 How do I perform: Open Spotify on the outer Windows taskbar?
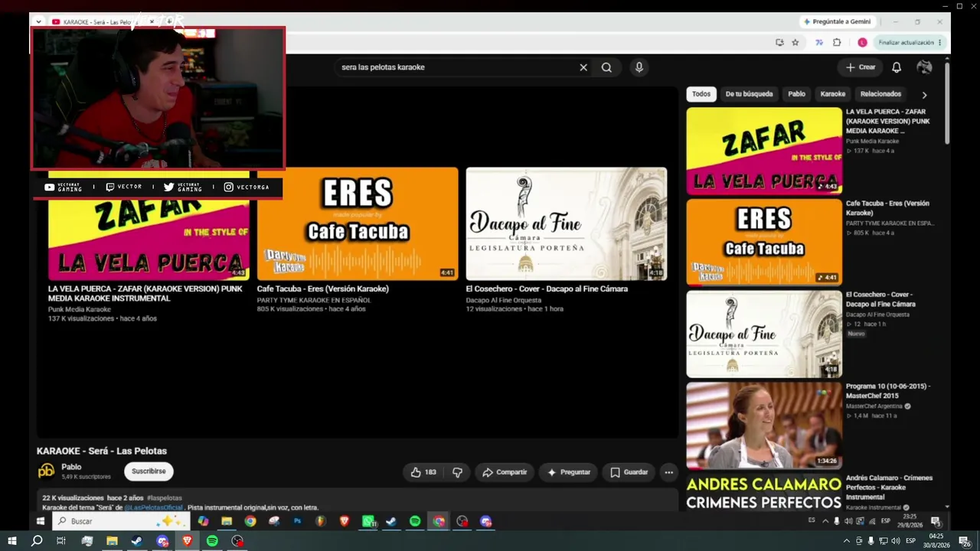pos(212,541)
